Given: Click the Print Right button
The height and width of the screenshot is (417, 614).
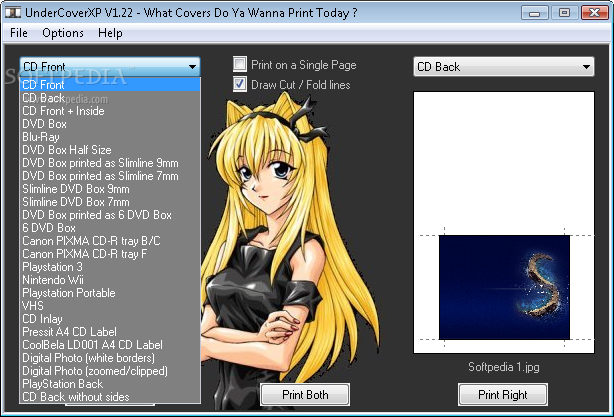Looking at the screenshot, I should click(x=503, y=395).
